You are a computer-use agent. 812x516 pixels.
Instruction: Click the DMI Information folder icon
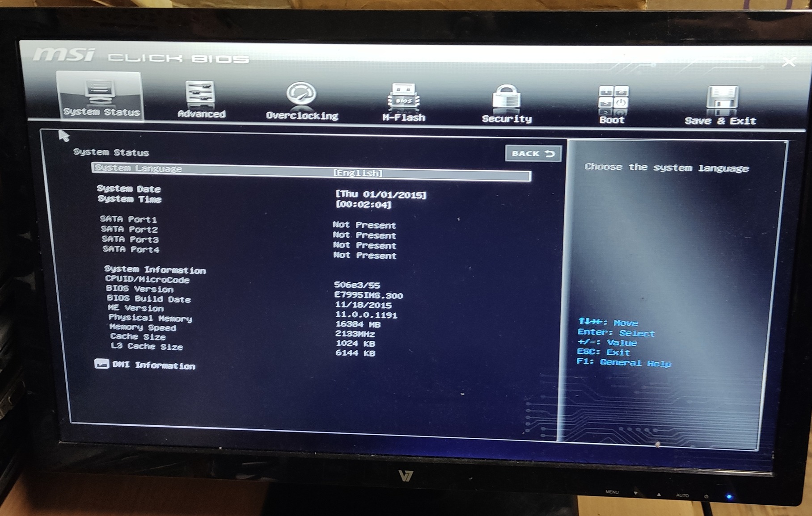101,364
